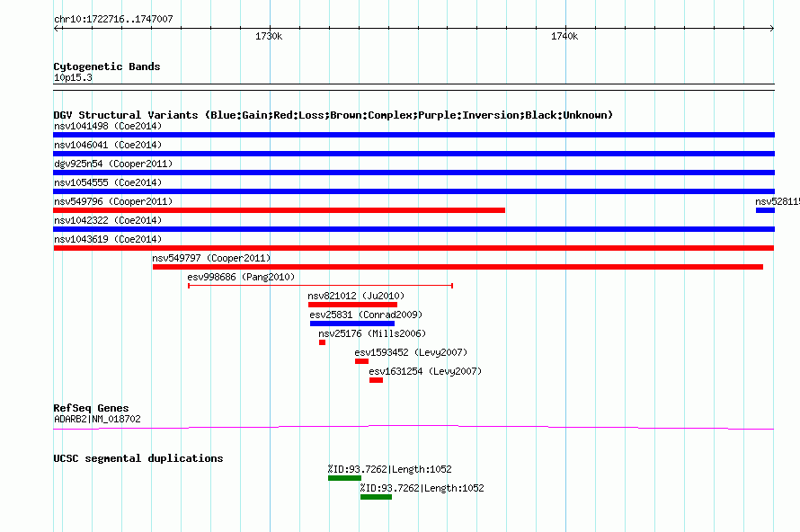Click the nsv1041498 (Coe2014) label
Screen dimensions: 800x532
[108, 126]
